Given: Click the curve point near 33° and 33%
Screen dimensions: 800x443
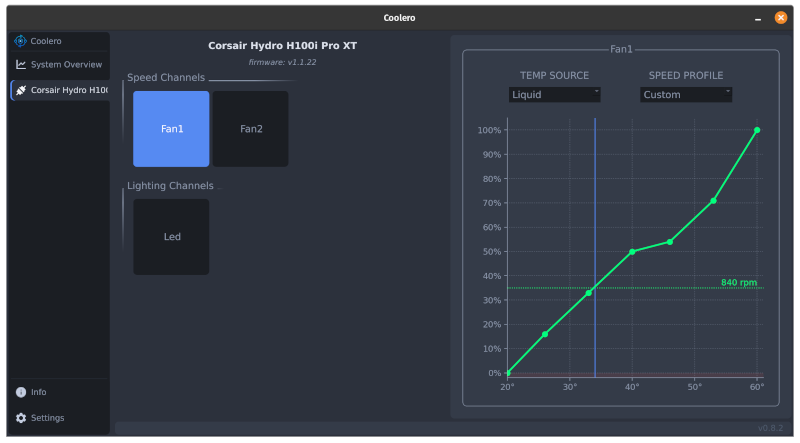Looking at the screenshot, I should point(589,293).
